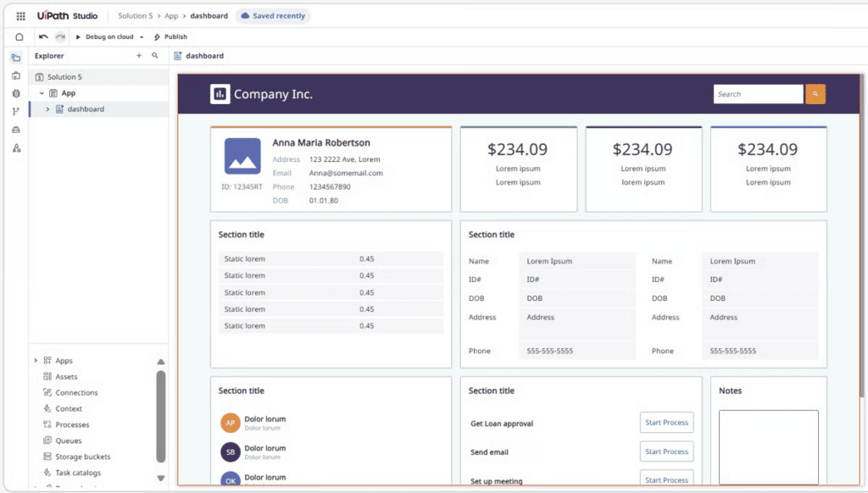Click the orange search button

[x=815, y=94]
